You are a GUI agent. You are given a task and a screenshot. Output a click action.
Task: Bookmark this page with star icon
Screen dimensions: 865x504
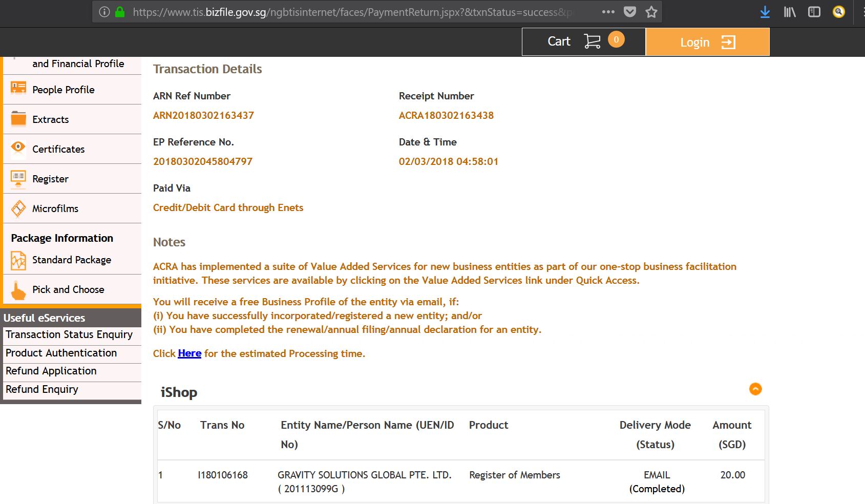(x=651, y=12)
